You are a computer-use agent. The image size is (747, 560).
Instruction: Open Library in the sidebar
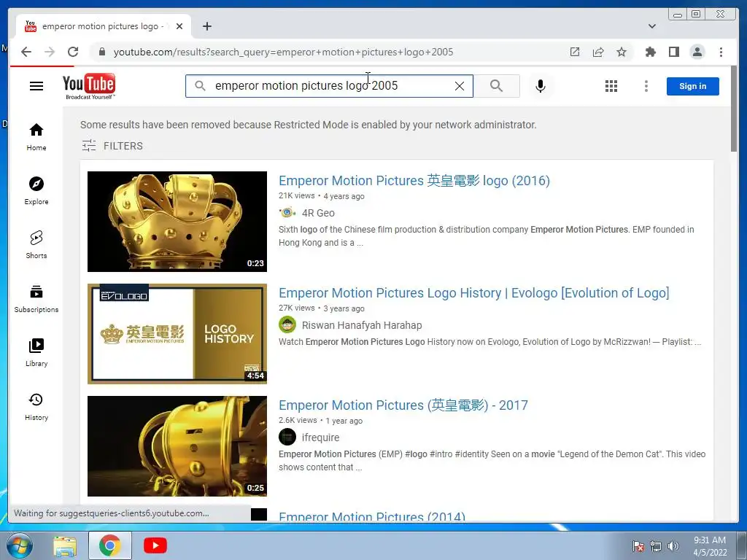36,352
